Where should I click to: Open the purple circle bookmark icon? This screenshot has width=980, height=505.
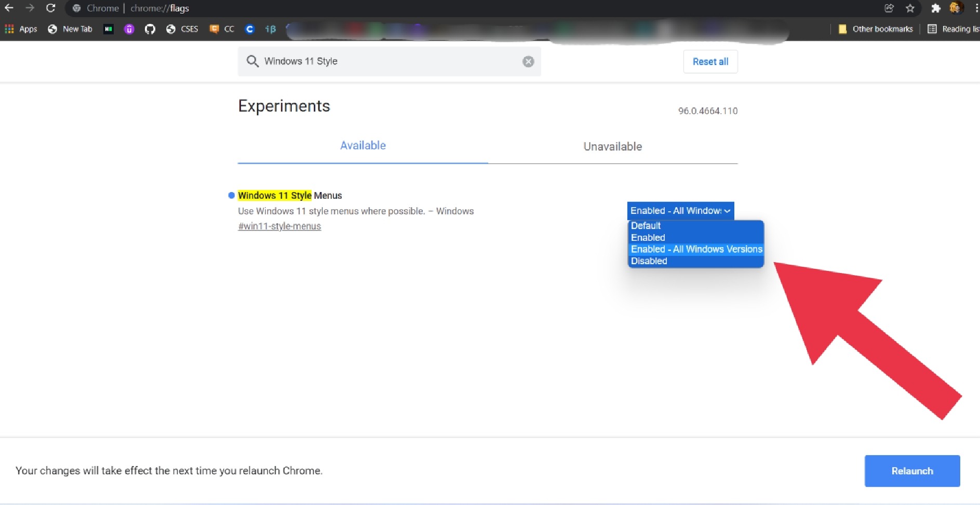[x=129, y=29]
